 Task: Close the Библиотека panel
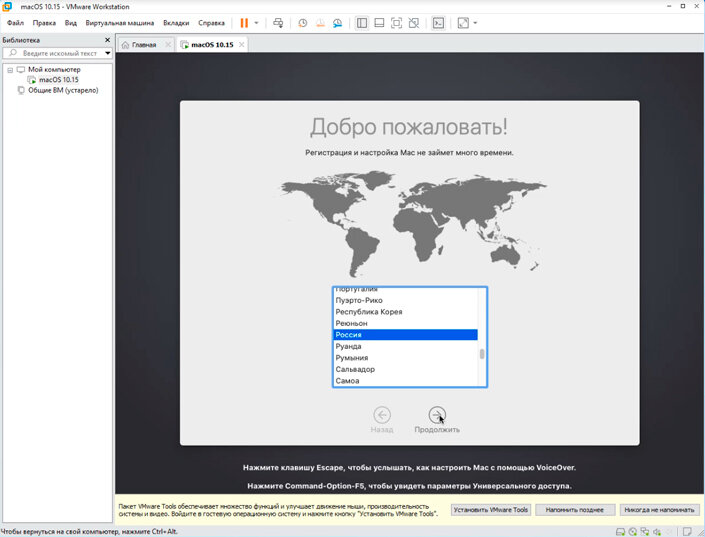point(107,40)
